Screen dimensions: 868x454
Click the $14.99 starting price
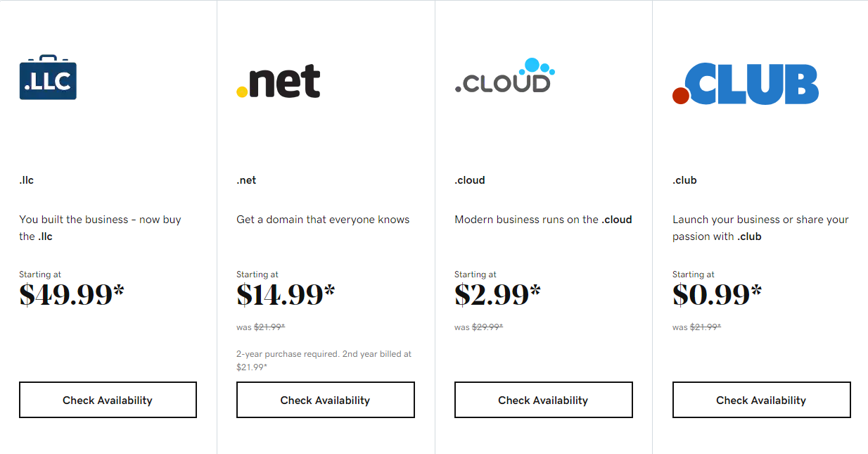(x=286, y=294)
